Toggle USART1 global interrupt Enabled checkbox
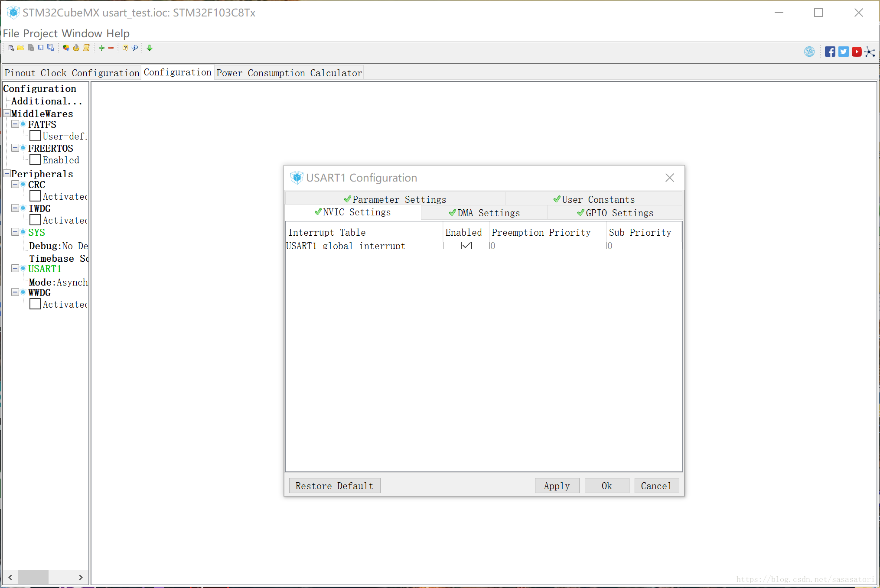Screen dimensions: 880x588 466,245
